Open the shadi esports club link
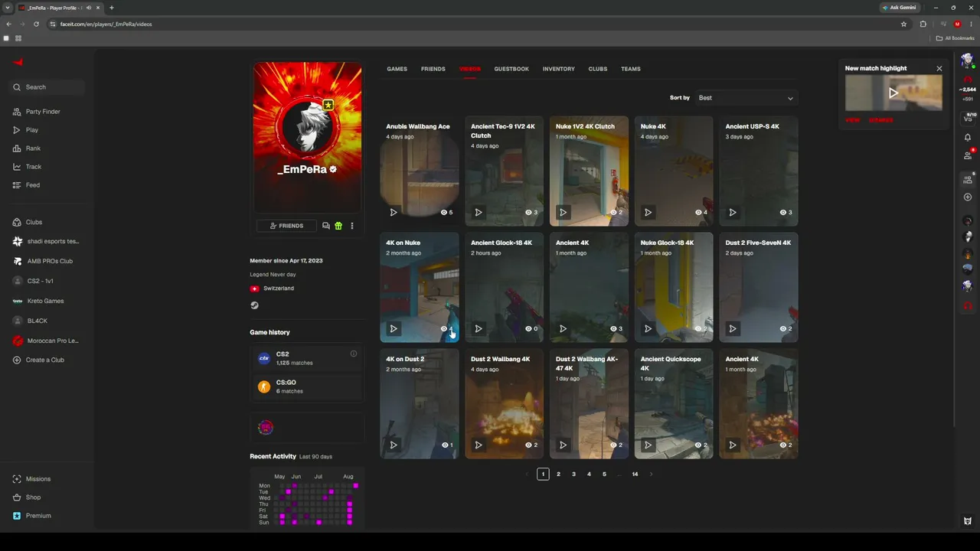Screen dimensions: 980x551 (46, 242)
